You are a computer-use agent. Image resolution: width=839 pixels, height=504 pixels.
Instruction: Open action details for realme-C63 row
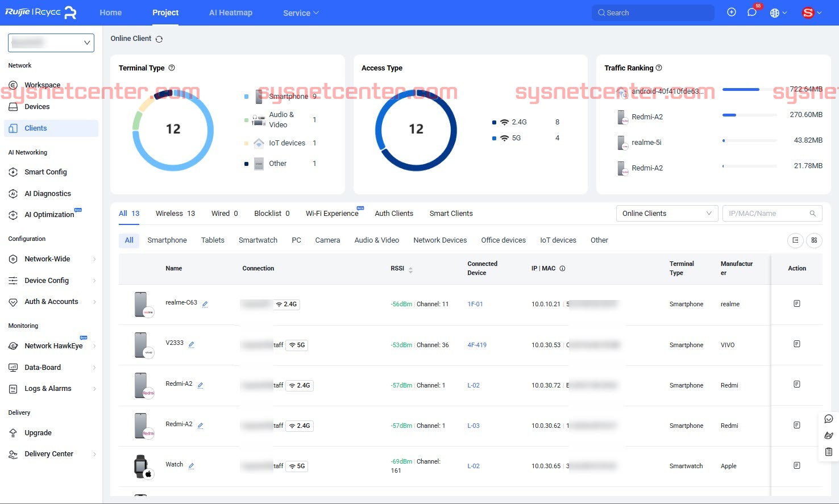(x=796, y=303)
